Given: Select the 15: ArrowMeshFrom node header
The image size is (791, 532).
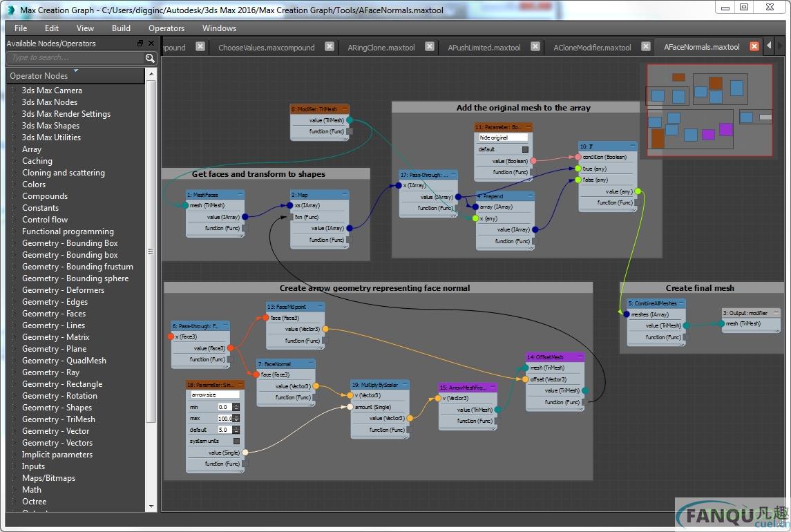Looking at the screenshot, I should point(468,387).
